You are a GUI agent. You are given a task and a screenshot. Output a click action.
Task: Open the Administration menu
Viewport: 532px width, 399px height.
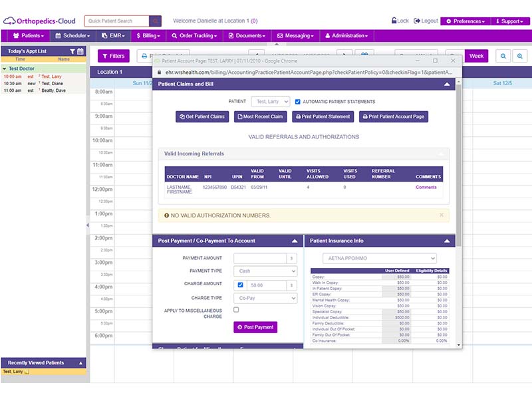coord(346,36)
